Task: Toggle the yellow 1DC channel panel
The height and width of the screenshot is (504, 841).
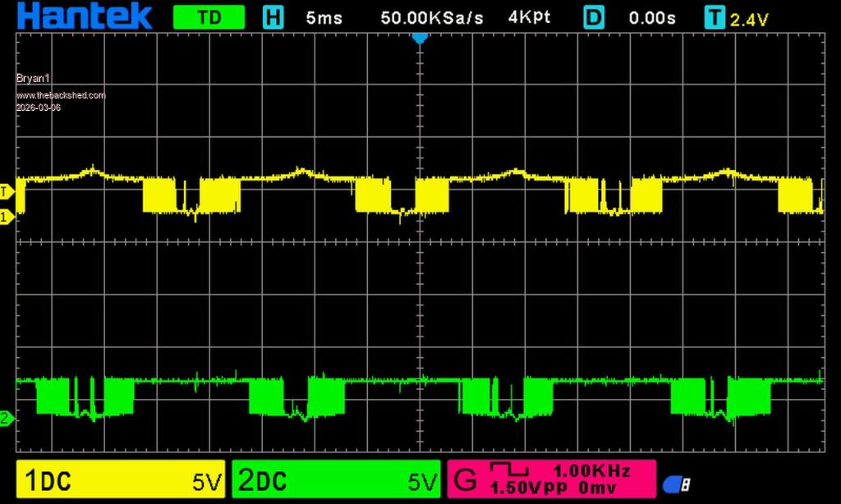Action: 121,481
